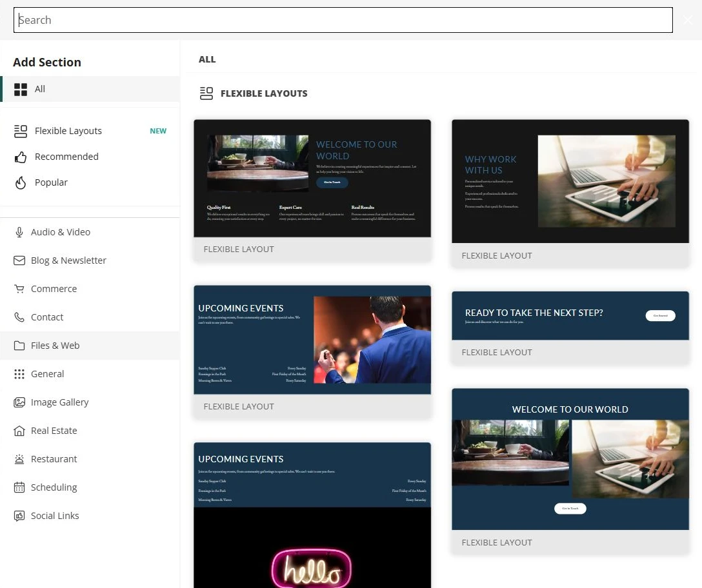Click the All grid icon in the sidebar

21,90
